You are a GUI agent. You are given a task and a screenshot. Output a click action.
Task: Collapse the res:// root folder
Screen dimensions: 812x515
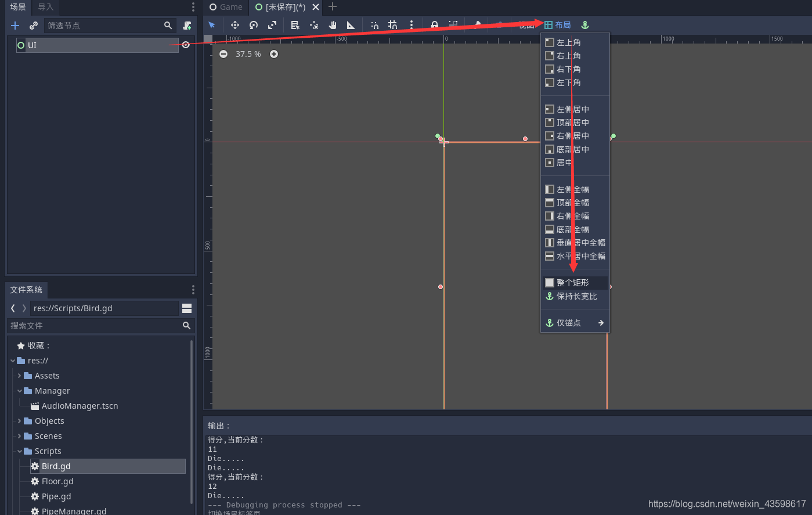point(13,361)
